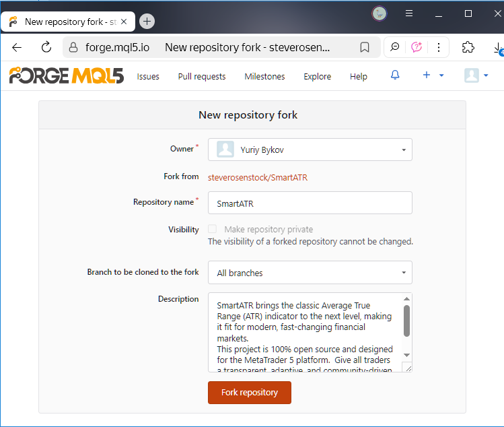Click the description scrollbar down arrow
504x427 pixels.
[x=406, y=355]
